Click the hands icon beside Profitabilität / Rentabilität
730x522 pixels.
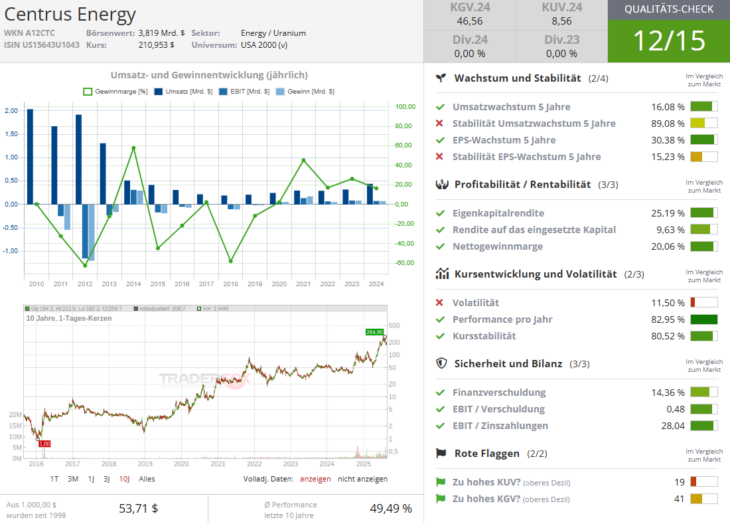click(x=441, y=184)
